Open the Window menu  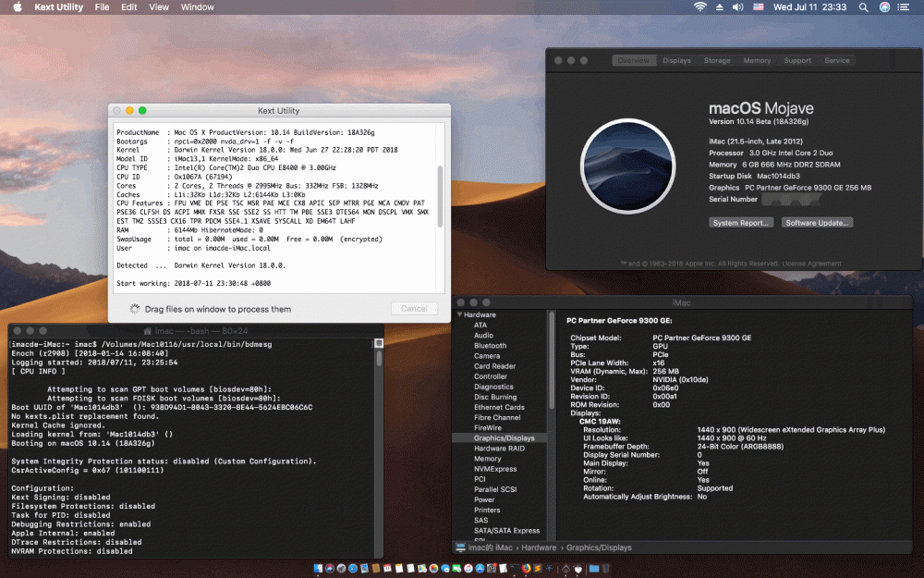[x=198, y=7]
